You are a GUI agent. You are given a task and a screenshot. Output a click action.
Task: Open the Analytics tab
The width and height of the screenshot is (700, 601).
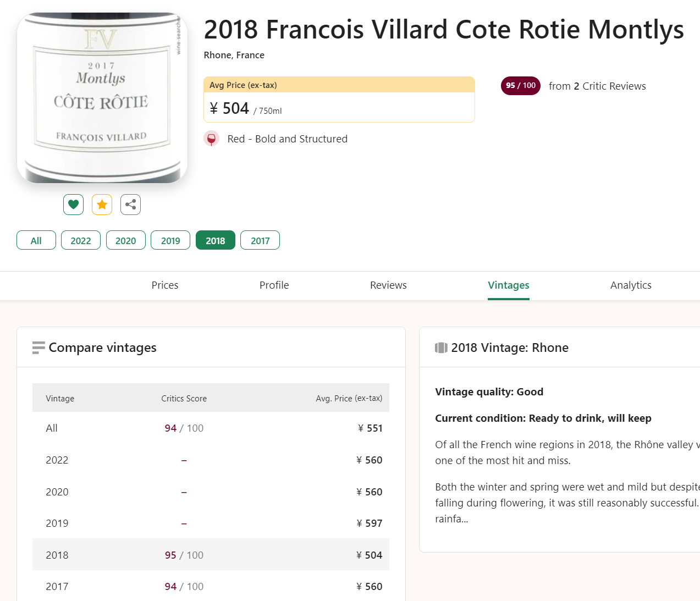[x=631, y=285]
